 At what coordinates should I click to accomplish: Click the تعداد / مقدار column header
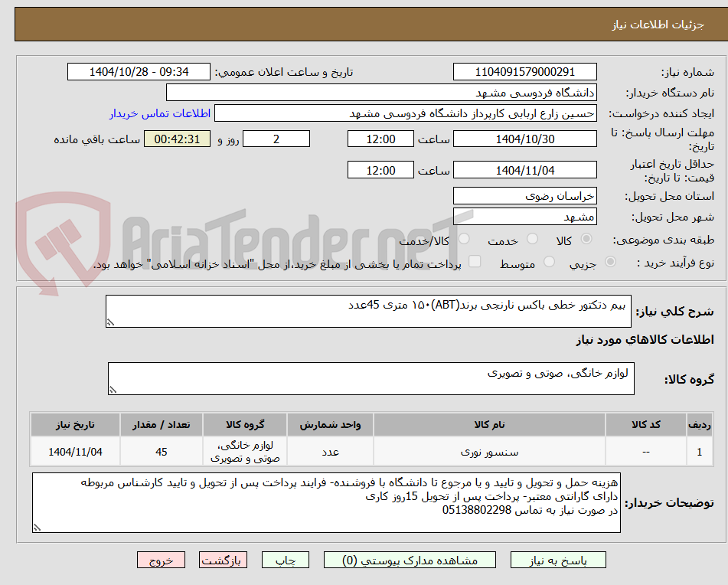[161, 425]
